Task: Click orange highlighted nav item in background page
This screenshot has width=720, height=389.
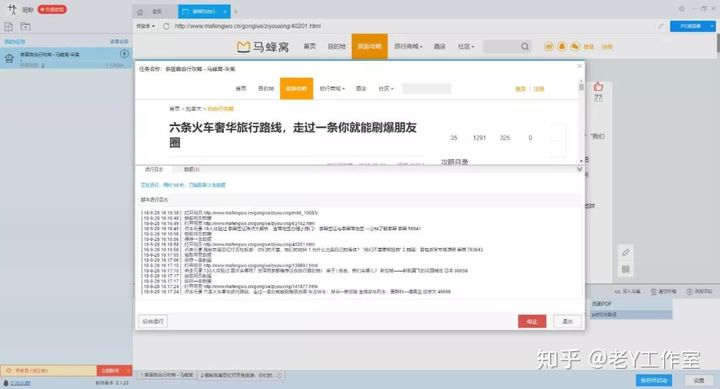Action: click(x=370, y=46)
